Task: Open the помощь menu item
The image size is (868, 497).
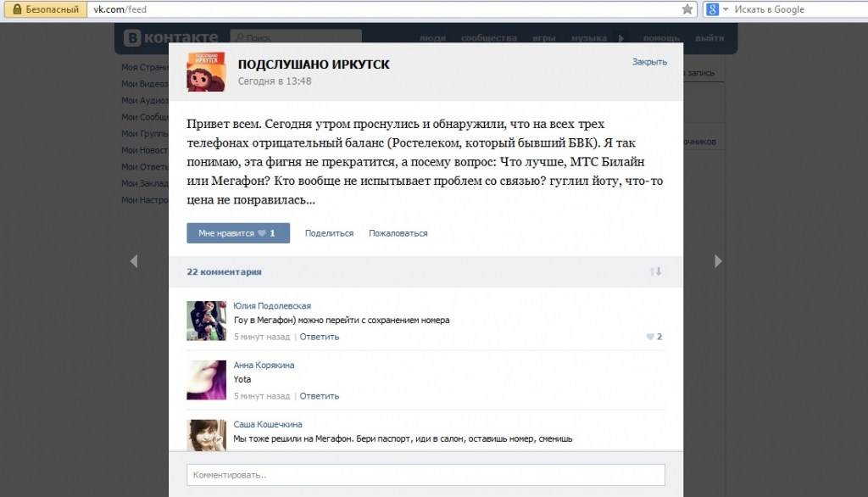Action: coord(661,38)
